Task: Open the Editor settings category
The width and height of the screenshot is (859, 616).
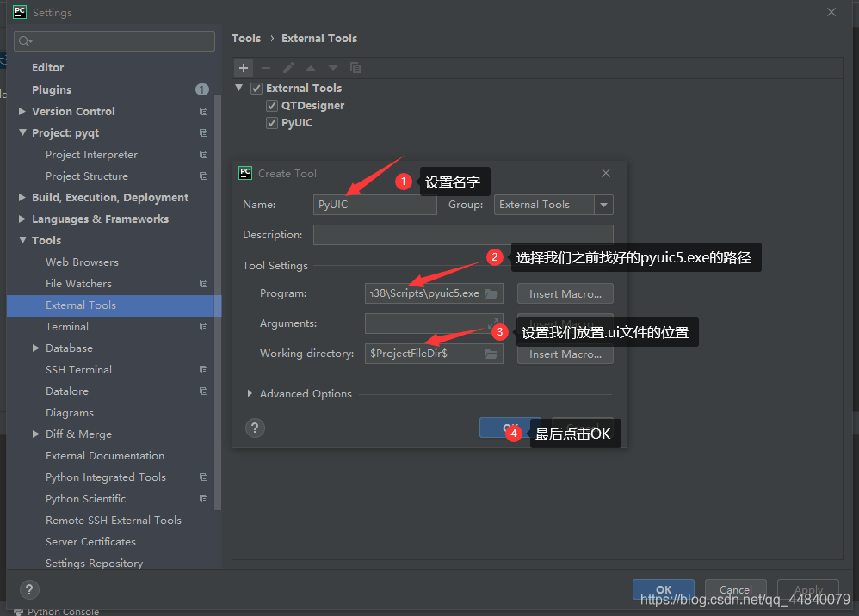Action: pyautogui.click(x=47, y=68)
